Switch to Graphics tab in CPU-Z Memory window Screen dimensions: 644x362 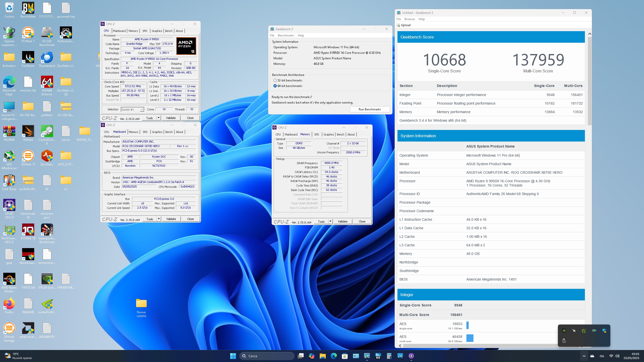(329, 134)
